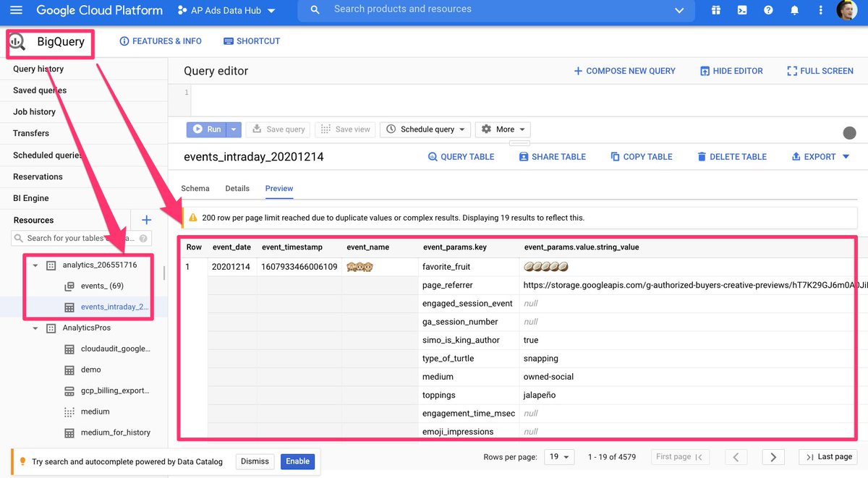868x478 pixels.
Task: Open Transfers in sidebar
Action: (31, 134)
